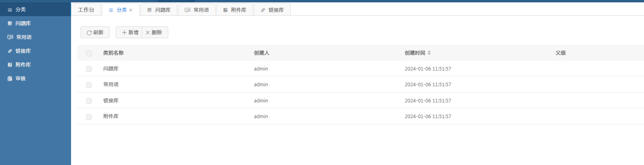Toggle the select-all checkbox in the table header
Screen dimensions: 644x165
[x=89, y=54]
